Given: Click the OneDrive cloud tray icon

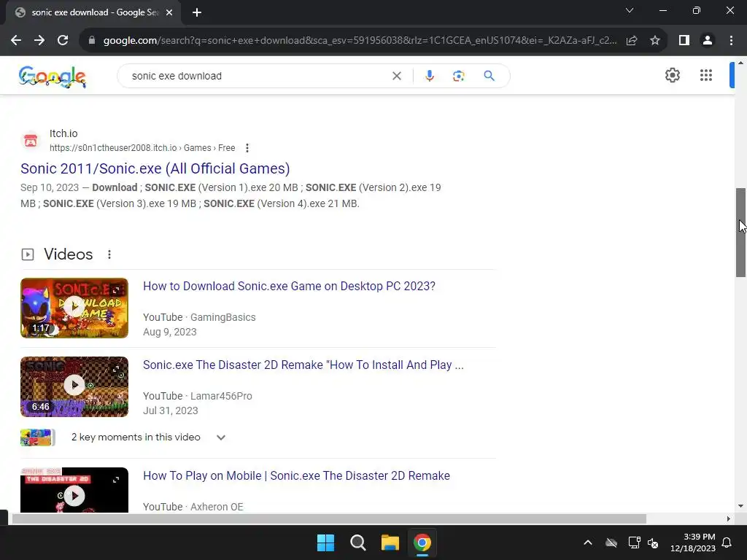Looking at the screenshot, I should [x=611, y=542].
